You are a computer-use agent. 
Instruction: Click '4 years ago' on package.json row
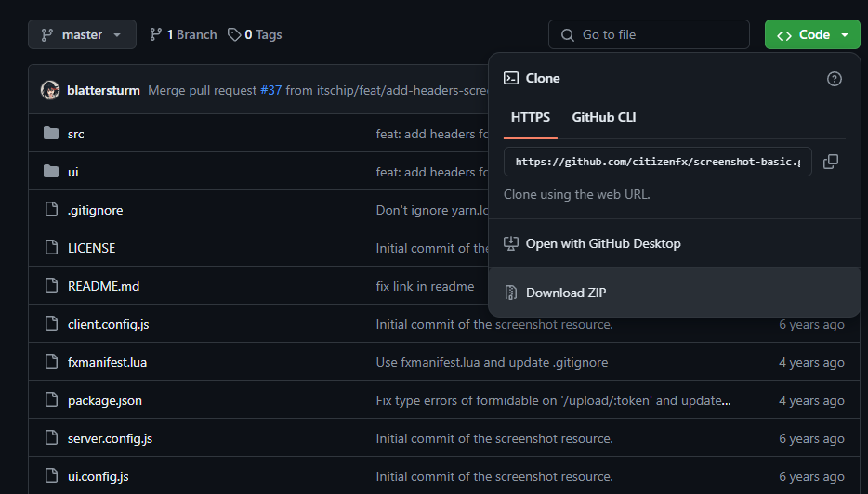click(x=811, y=401)
